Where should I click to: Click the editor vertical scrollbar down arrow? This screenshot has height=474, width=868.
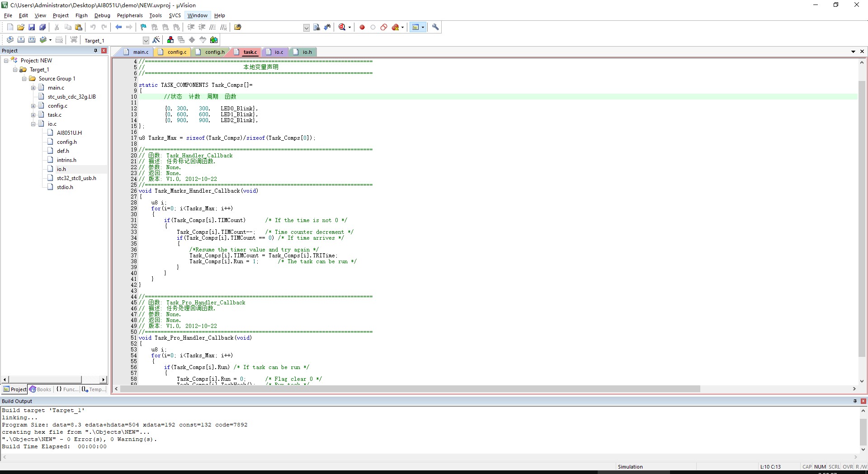pyautogui.click(x=862, y=381)
